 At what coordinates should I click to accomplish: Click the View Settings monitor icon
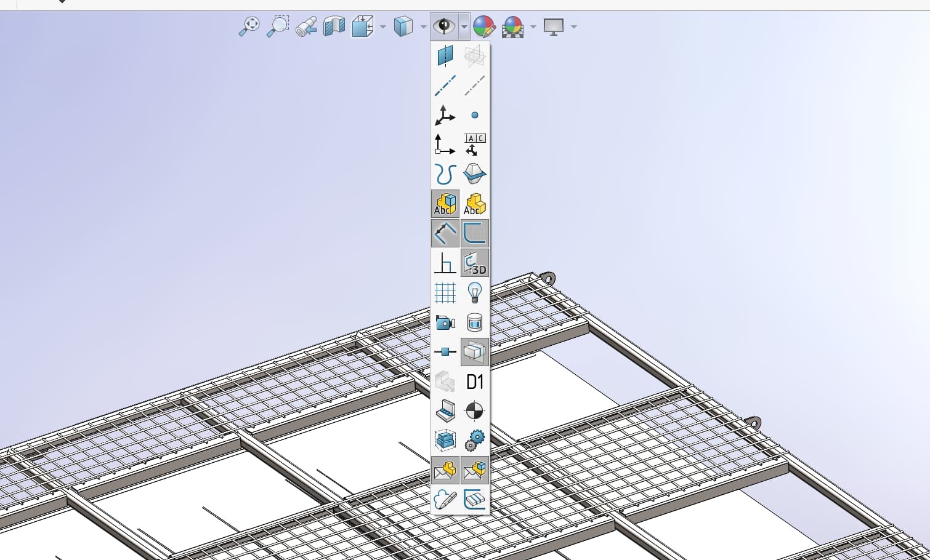tap(554, 26)
